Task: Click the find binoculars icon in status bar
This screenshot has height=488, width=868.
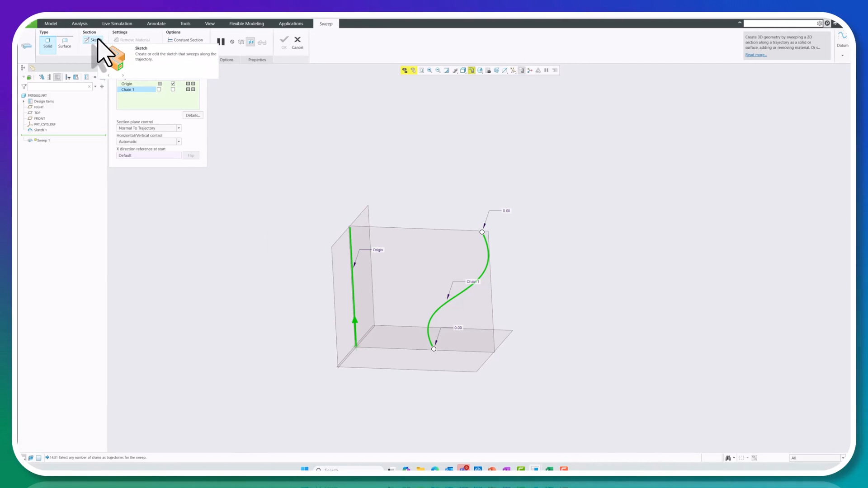Action: pyautogui.click(x=728, y=458)
